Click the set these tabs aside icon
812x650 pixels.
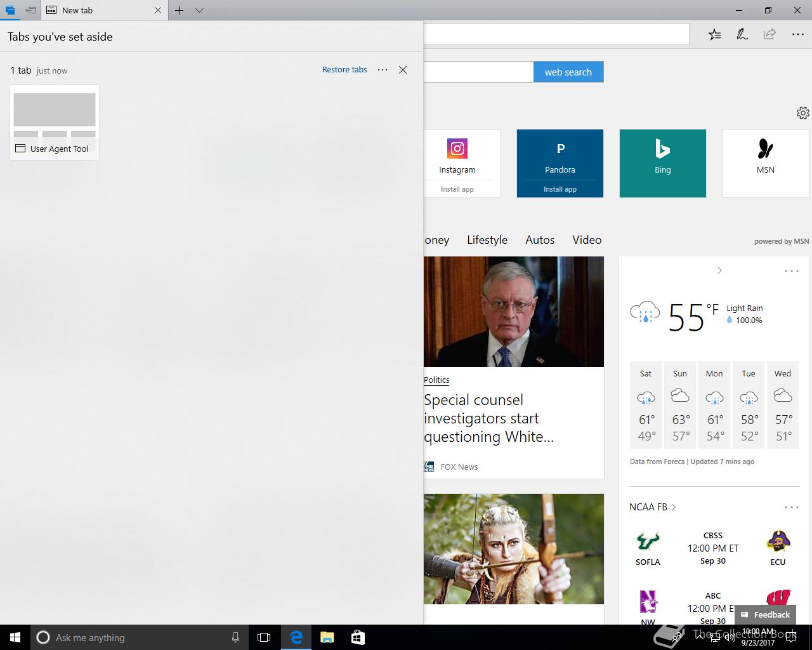(30, 10)
